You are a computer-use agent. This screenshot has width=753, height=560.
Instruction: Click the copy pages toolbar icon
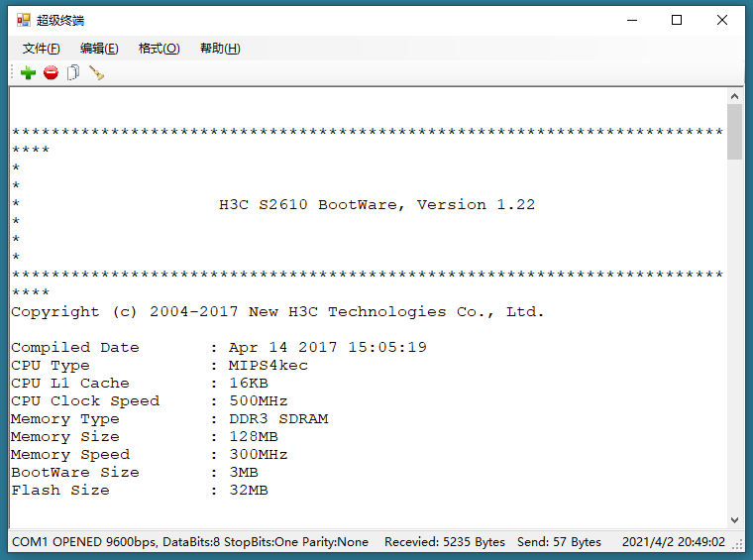pos(73,73)
